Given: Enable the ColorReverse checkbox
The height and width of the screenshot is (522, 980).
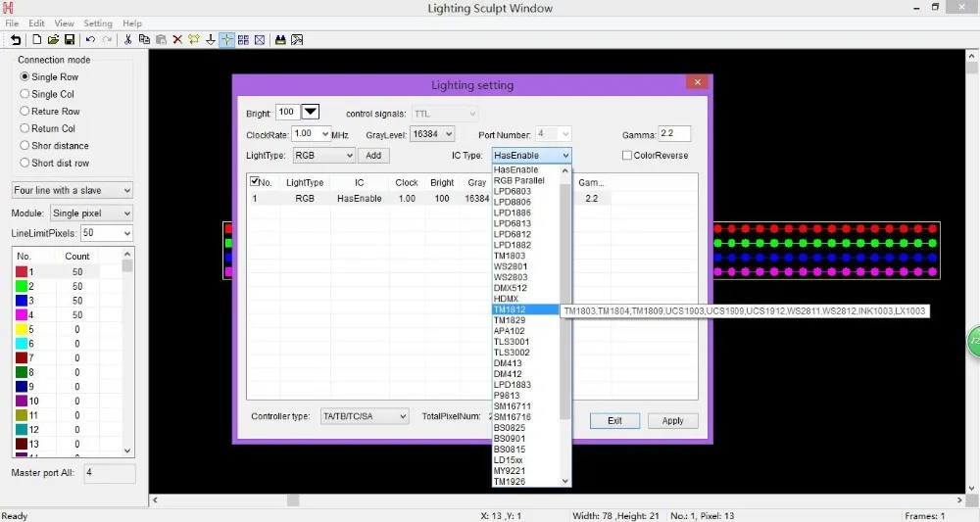Looking at the screenshot, I should click(627, 156).
